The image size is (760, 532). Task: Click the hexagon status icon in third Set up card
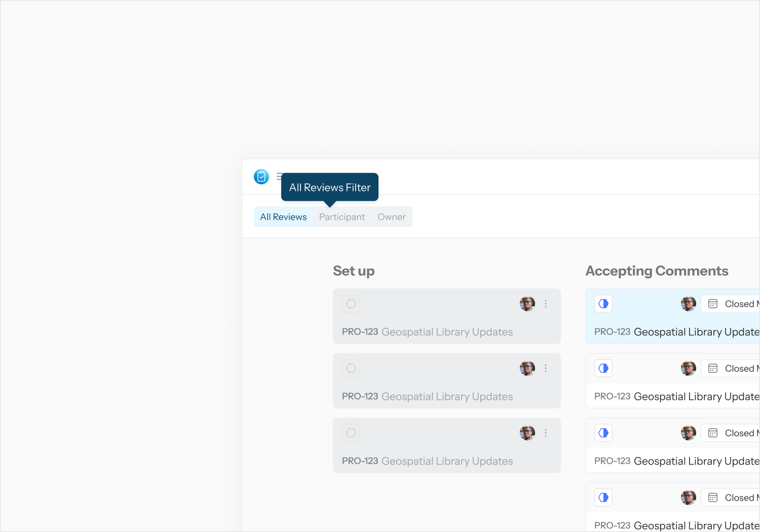(351, 433)
